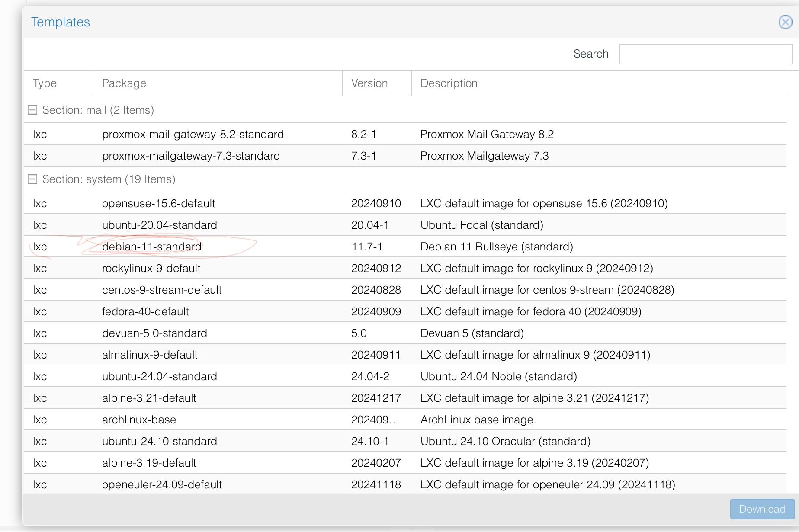Screen dimensions: 799x532
Task: Select rockylinux-9-default template
Action: click(151, 268)
